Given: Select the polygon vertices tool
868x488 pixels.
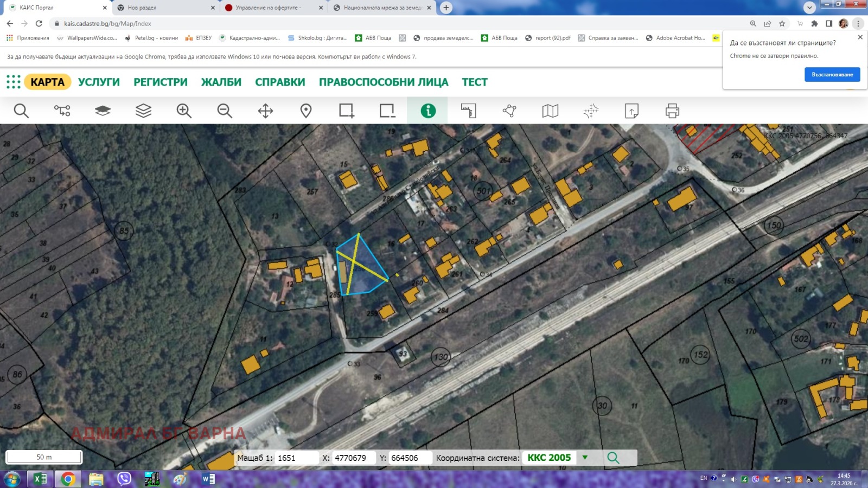Looking at the screenshot, I should (509, 110).
